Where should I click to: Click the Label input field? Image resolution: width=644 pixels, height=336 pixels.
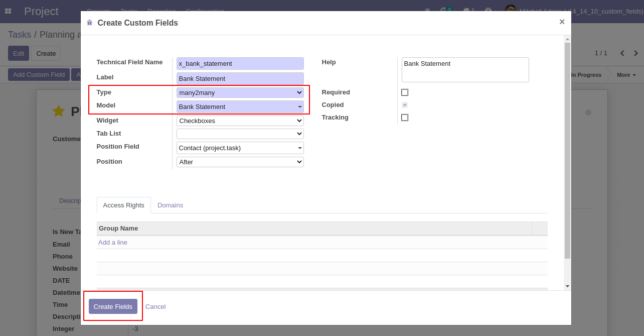click(x=240, y=78)
